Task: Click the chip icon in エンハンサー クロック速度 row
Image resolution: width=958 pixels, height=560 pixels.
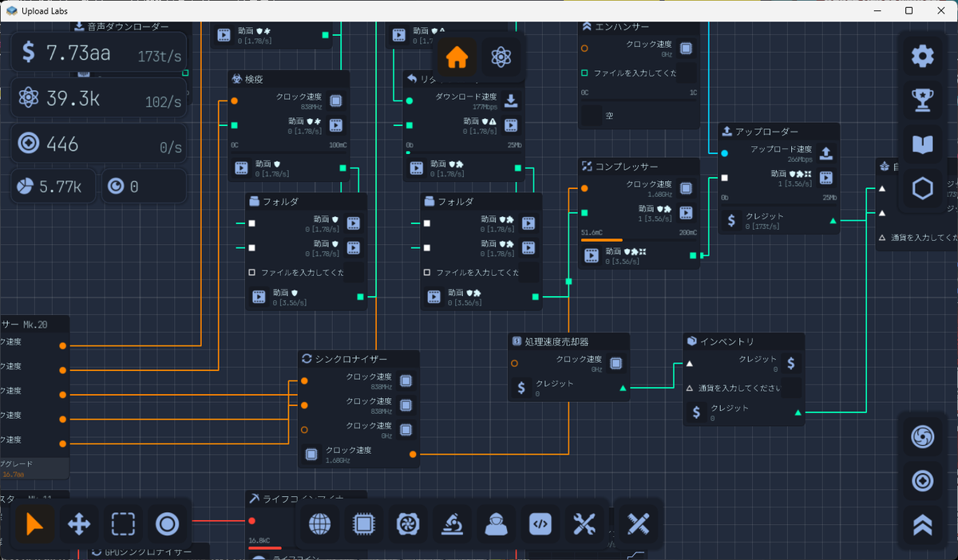Action: point(687,49)
